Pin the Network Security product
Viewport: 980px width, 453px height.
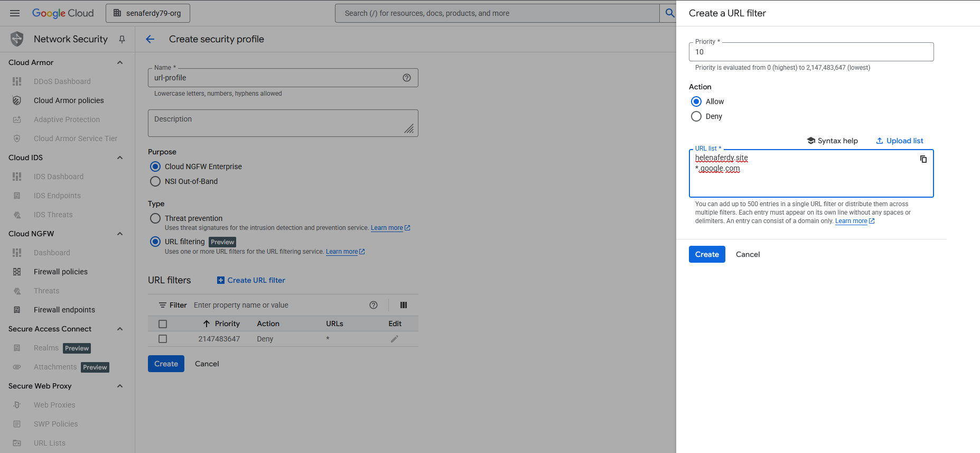point(122,39)
